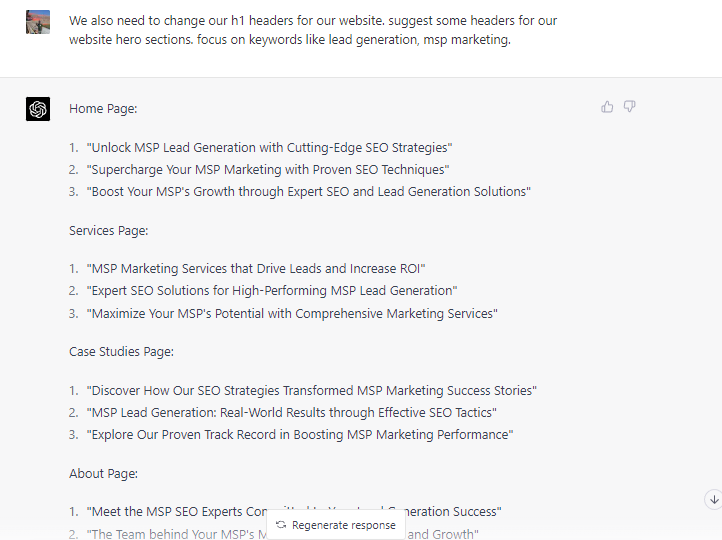Click the user profile avatar picture
Viewport: 722px width, 540px height.
[38, 22]
